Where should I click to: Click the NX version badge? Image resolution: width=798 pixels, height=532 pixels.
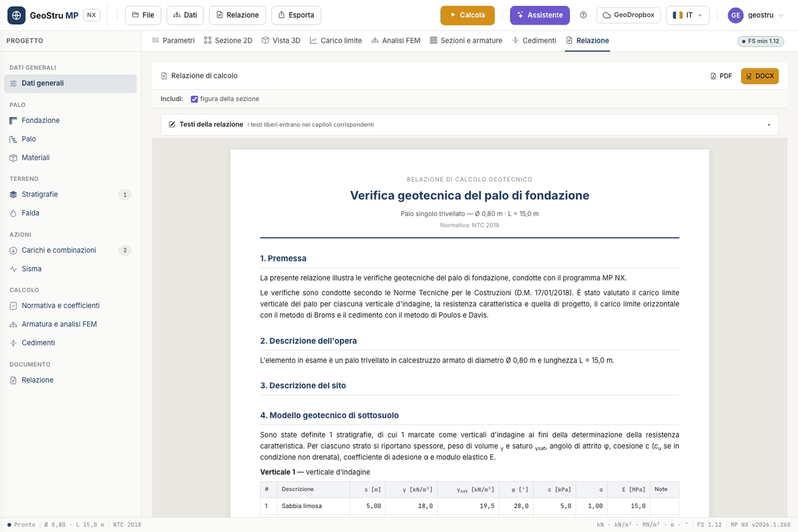tap(92, 15)
